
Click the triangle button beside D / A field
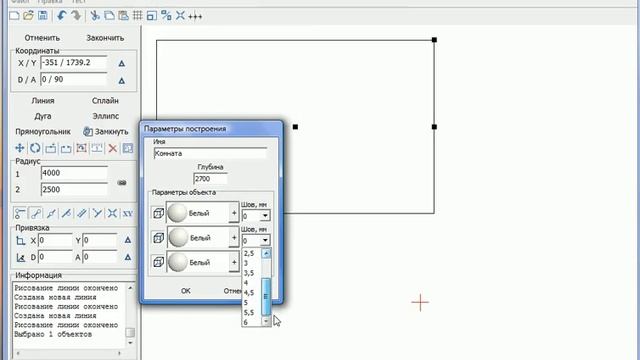coord(122,80)
